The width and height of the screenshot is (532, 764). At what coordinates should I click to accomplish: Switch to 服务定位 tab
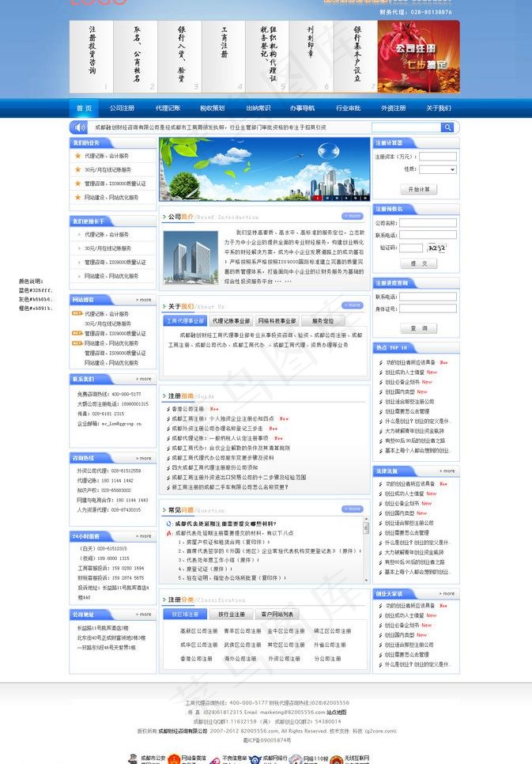(323, 320)
